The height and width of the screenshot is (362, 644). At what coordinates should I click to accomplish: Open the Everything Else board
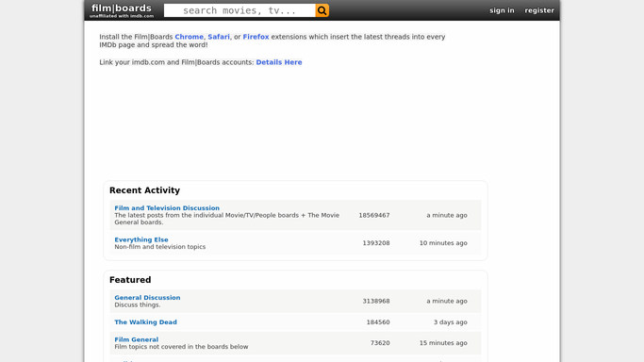pos(141,239)
